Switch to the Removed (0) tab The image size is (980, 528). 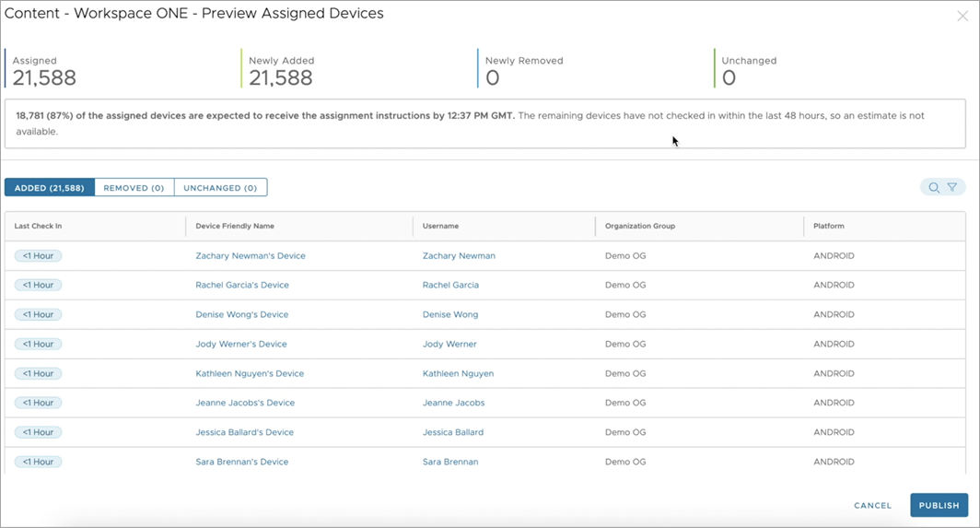[x=134, y=188]
